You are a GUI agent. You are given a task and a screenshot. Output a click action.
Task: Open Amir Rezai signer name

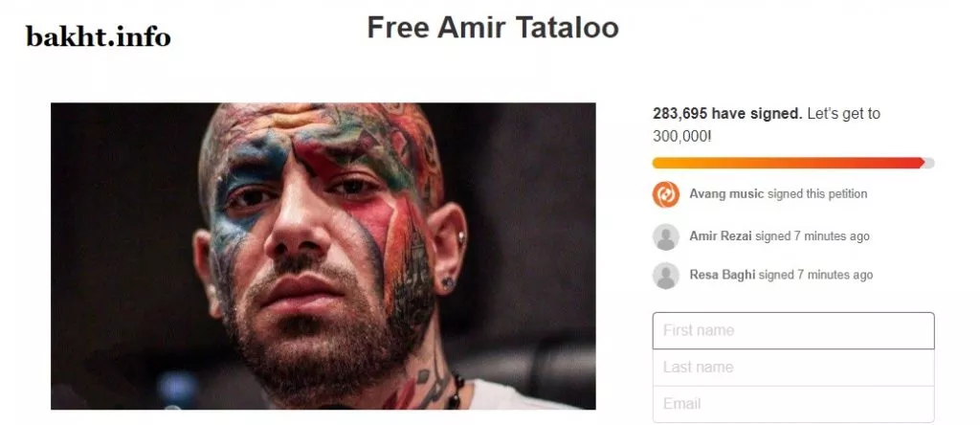click(x=721, y=236)
